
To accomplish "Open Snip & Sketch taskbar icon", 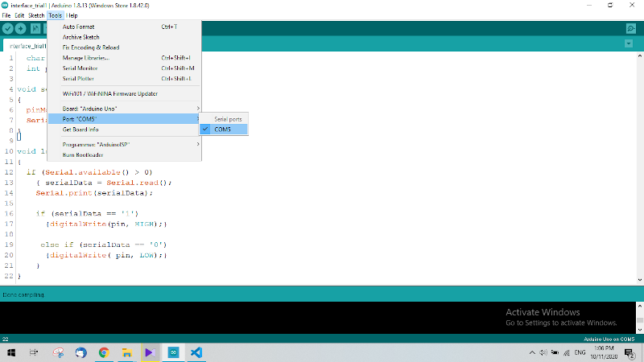I will [58, 352].
